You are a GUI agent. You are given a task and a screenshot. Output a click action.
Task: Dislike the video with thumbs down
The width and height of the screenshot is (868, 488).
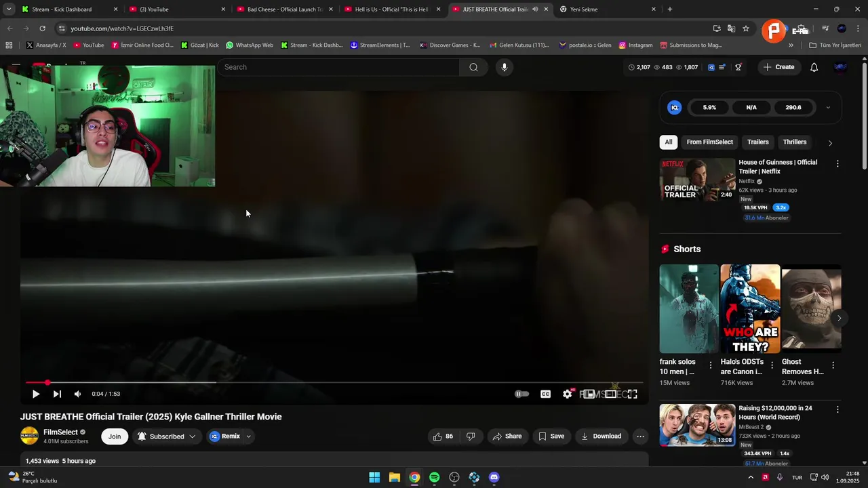coord(471,436)
